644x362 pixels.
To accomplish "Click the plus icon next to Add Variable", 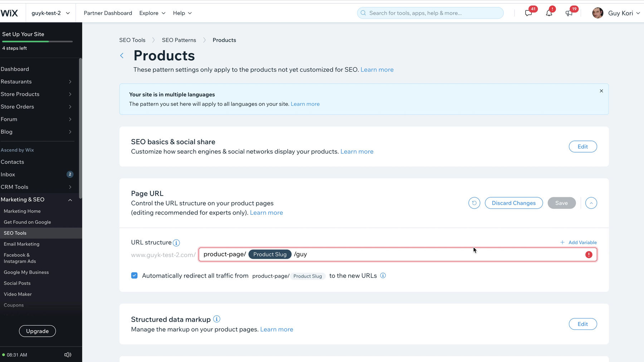I will [x=562, y=242].
